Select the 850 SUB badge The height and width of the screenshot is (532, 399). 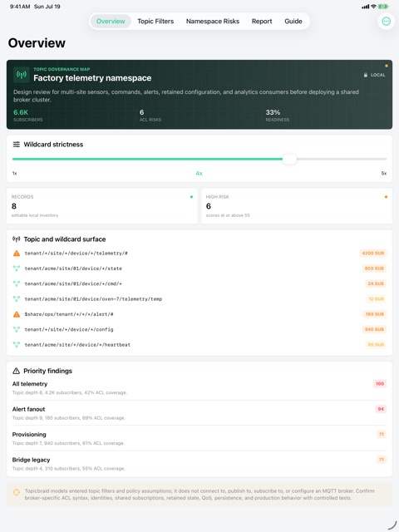click(x=374, y=268)
